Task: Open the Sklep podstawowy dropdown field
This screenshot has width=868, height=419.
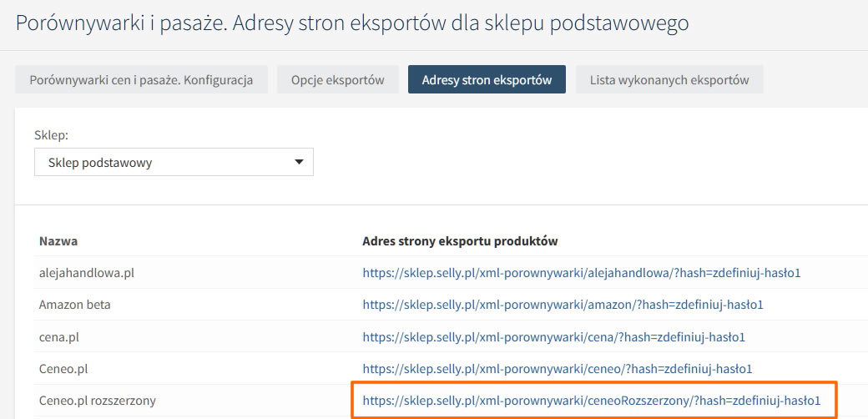Action: click(174, 163)
